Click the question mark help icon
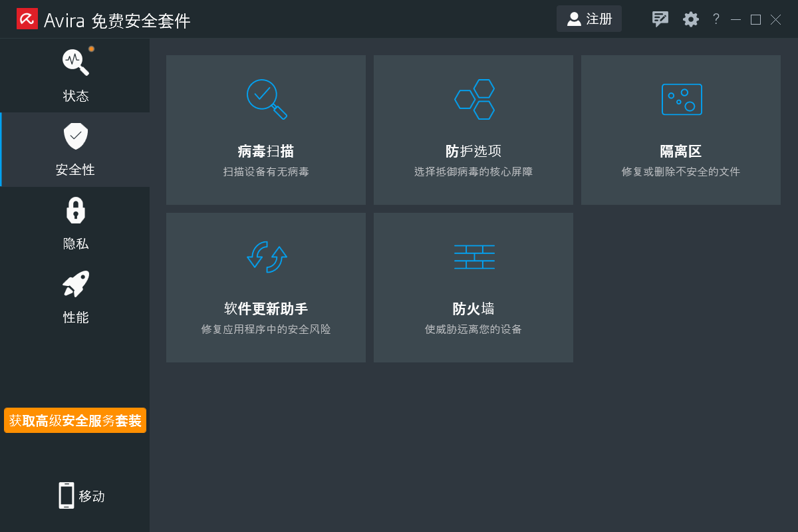This screenshot has height=532, width=798. (716, 19)
